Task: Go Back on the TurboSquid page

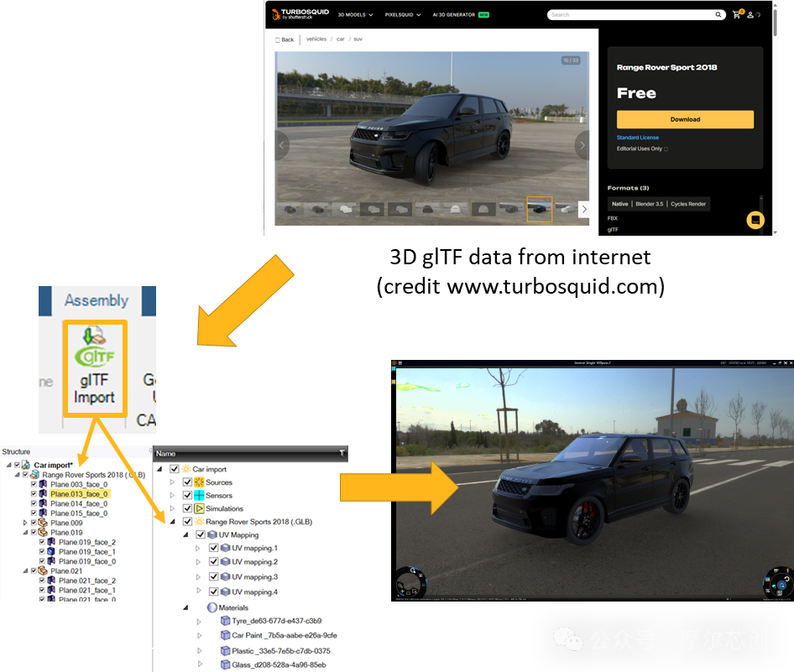Action: 285,39
